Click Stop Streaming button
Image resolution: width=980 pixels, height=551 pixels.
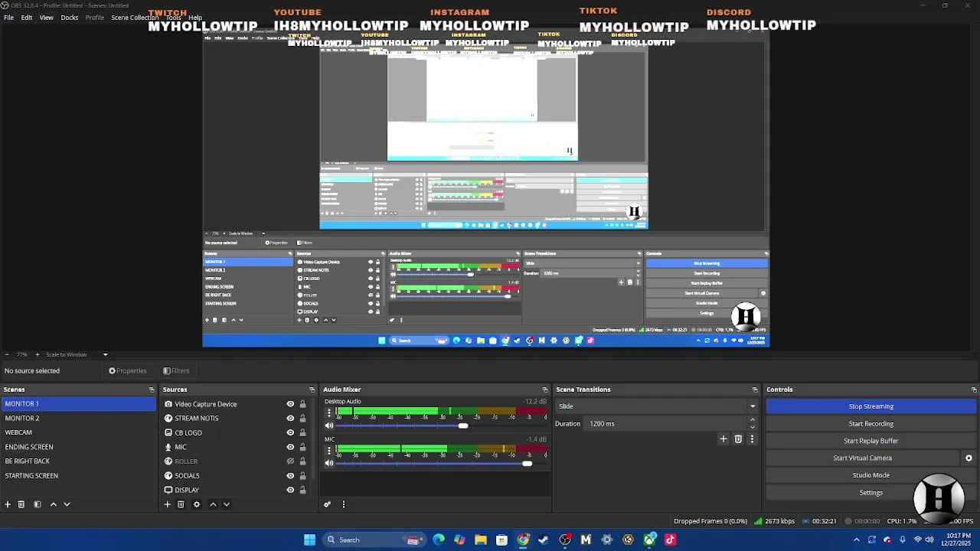[871, 406]
